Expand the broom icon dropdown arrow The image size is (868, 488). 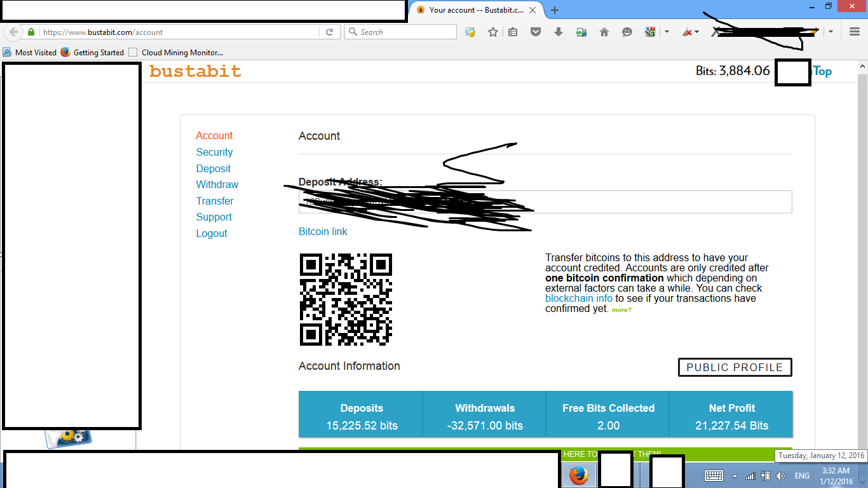[x=697, y=32]
